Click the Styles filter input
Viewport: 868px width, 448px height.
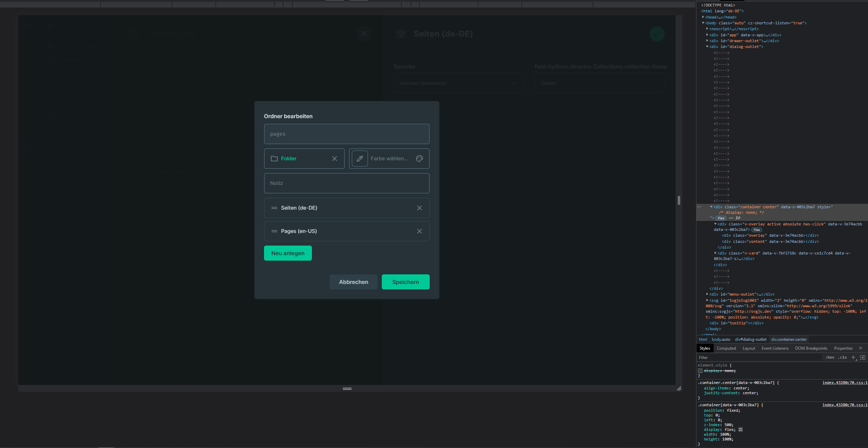pos(759,357)
